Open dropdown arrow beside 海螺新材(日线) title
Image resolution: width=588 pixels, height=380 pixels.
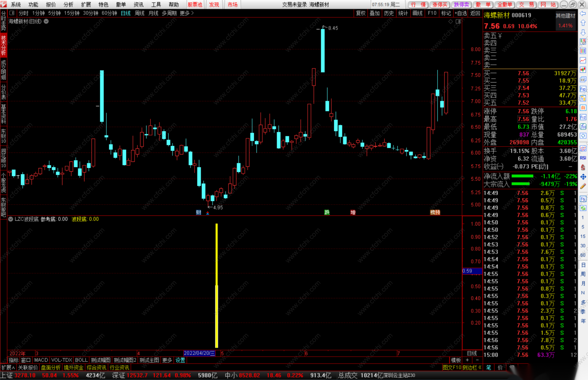coord(46,21)
